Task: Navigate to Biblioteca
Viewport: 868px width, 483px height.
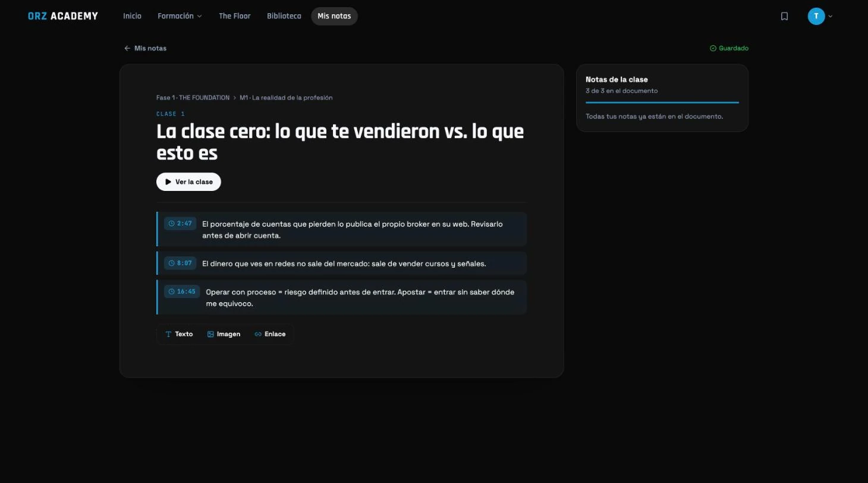Action: (x=284, y=16)
